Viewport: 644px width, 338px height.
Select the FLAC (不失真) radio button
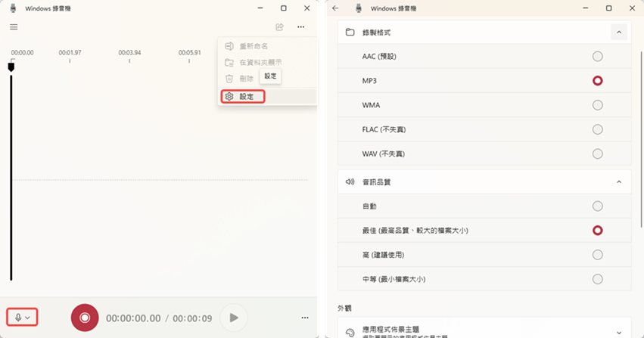(598, 129)
